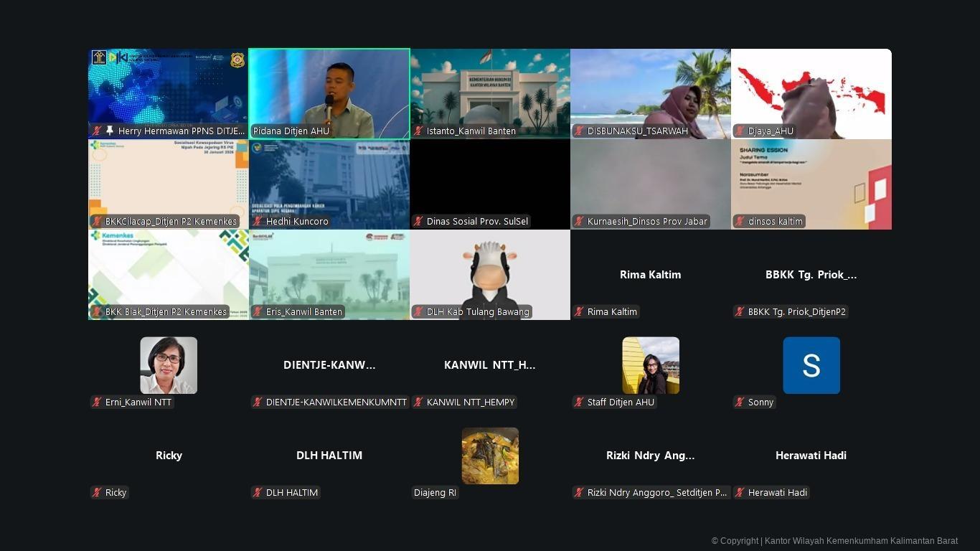Click the muted microphone icon next to Istanto_Kanwil Banten

point(418,131)
